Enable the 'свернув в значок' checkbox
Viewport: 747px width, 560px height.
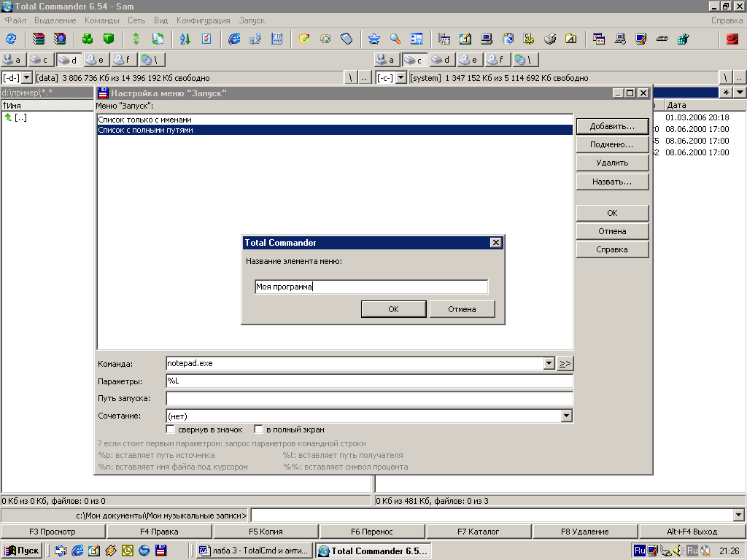pos(171,429)
